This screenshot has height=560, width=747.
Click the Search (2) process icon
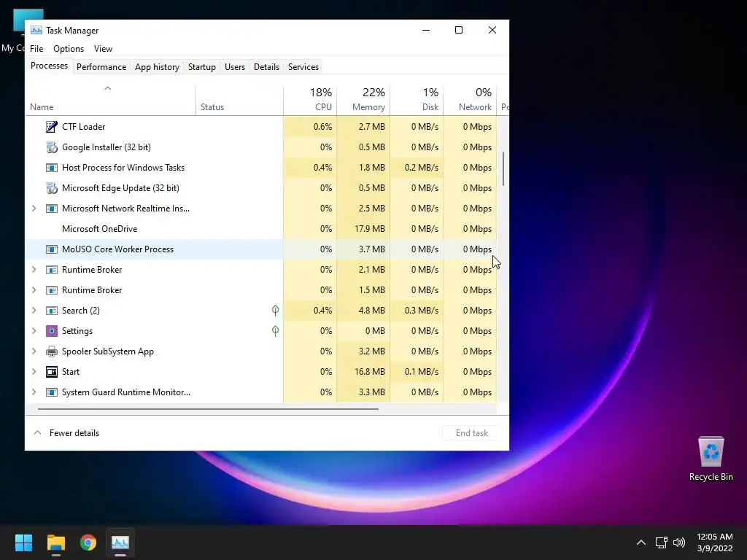[x=52, y=311]
